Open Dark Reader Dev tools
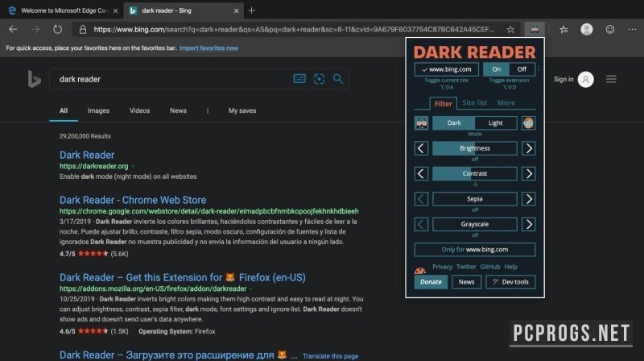Screen dimensions: 644x361 pyautogui.click(x=510, y=282)
